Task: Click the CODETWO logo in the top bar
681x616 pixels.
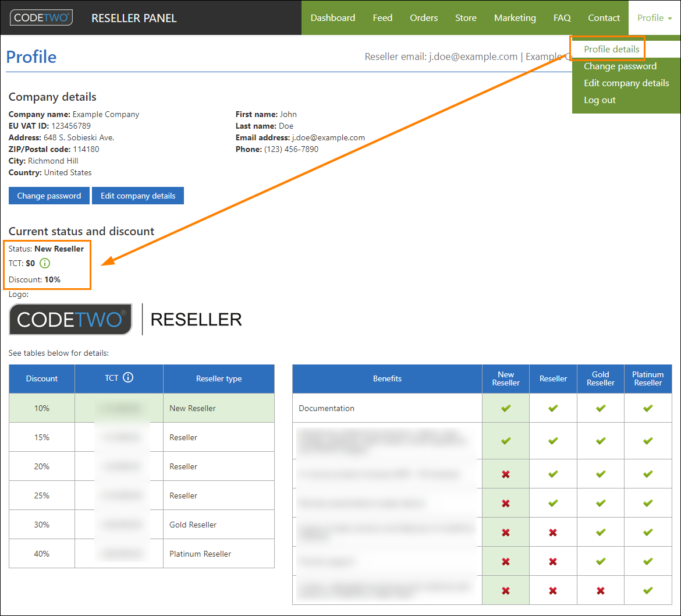Action: click(x=41, y=17)
